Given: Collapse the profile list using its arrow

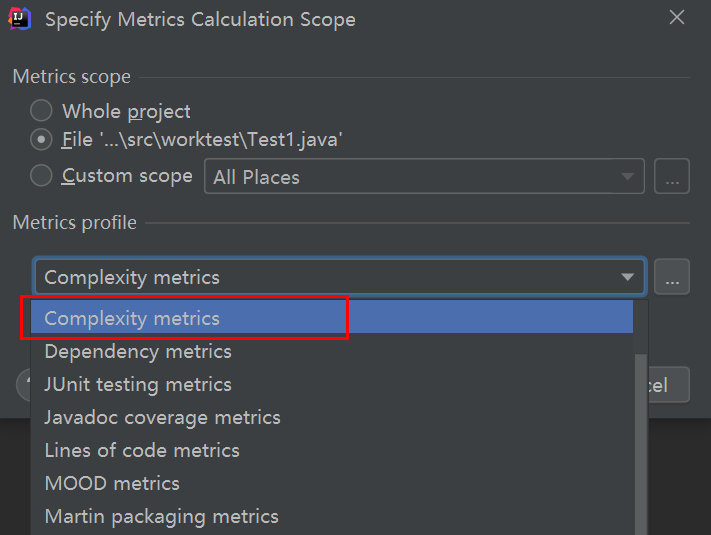Looking at the screenshot, I should (x=627, y=277).
